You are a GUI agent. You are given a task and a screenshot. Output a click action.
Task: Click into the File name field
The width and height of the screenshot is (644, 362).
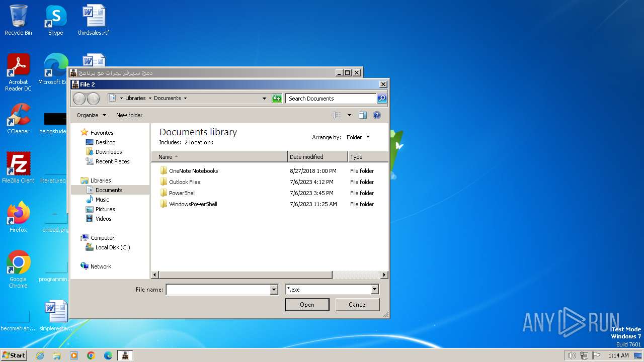[x=218, y=289]
